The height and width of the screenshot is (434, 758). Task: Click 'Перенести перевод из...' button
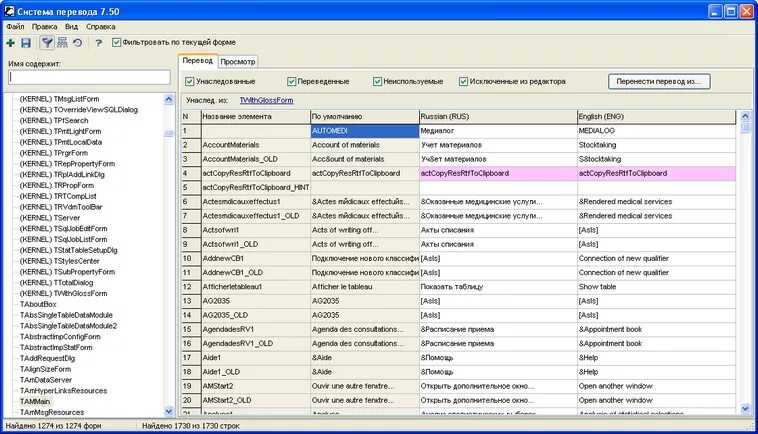click(658, 82)
